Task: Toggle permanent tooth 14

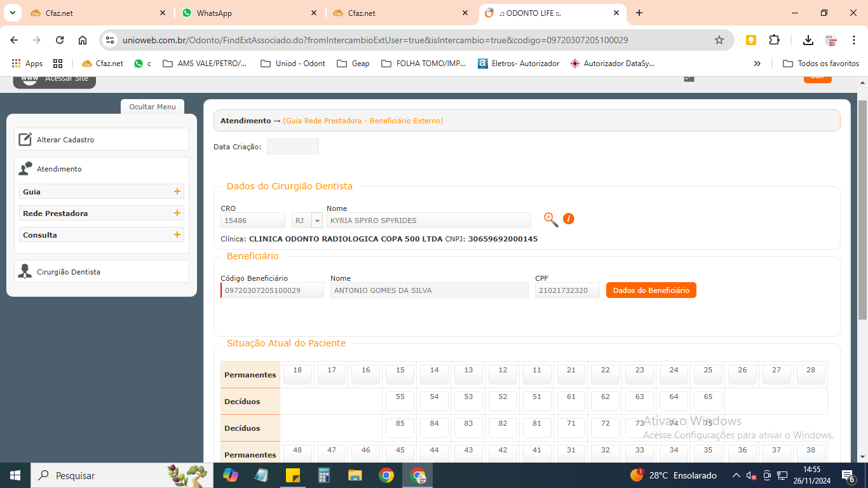Action: click(x=434, y=374)
